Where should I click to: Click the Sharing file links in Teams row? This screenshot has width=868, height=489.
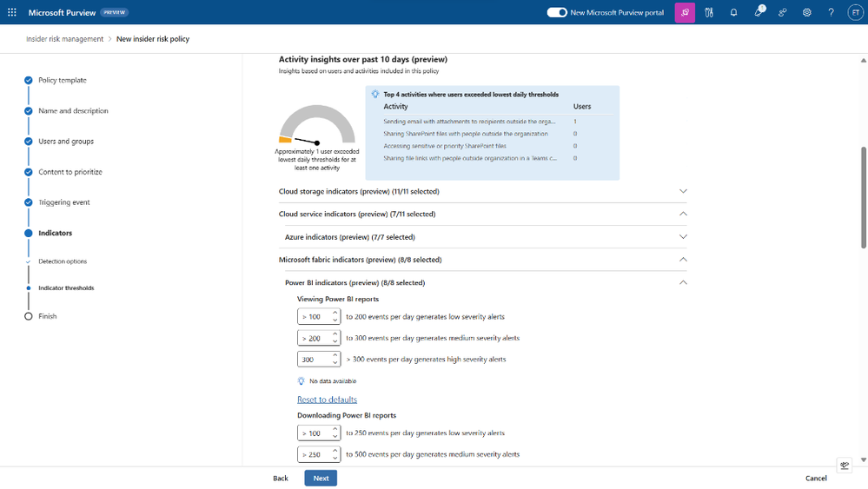[x=498, y=158]
